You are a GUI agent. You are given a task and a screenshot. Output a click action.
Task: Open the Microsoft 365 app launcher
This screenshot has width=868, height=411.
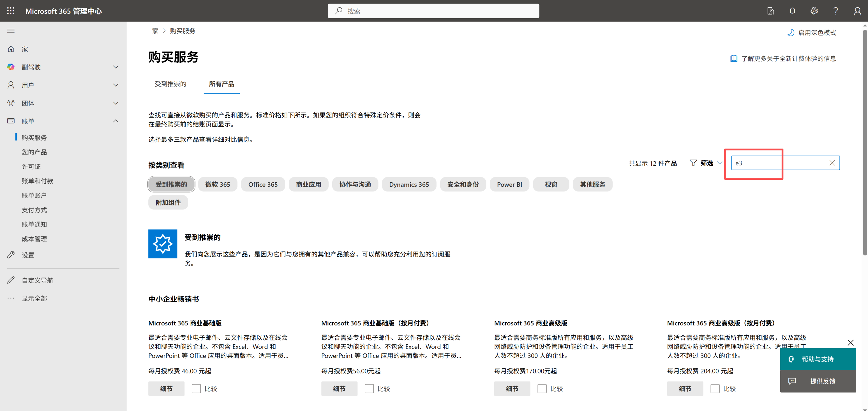10,10
